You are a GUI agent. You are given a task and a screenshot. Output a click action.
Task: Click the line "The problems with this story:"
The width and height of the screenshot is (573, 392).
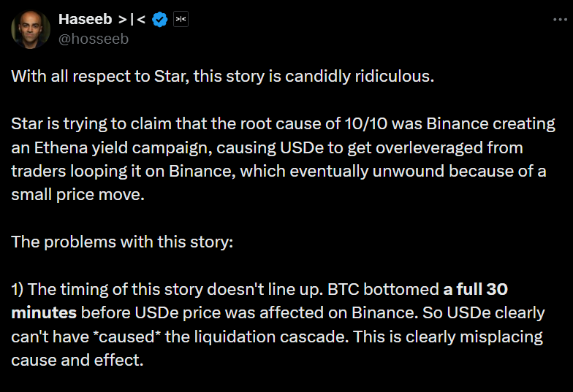coord(122,242)
